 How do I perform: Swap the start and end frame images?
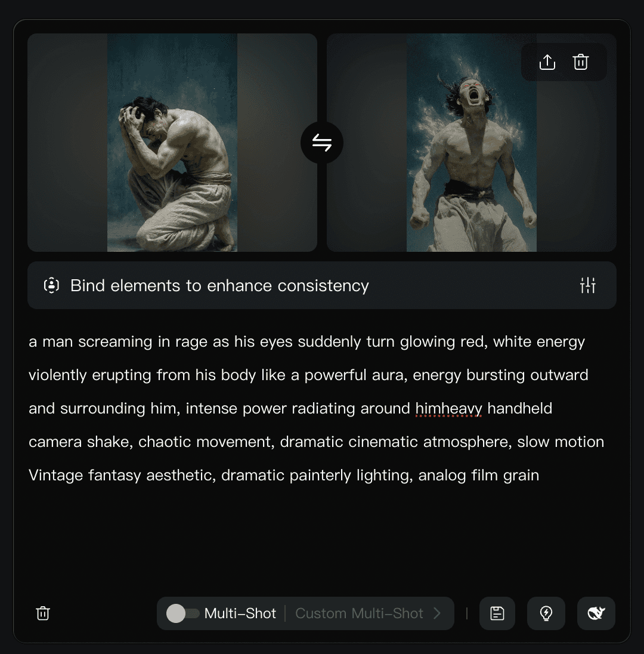(322, 143)
